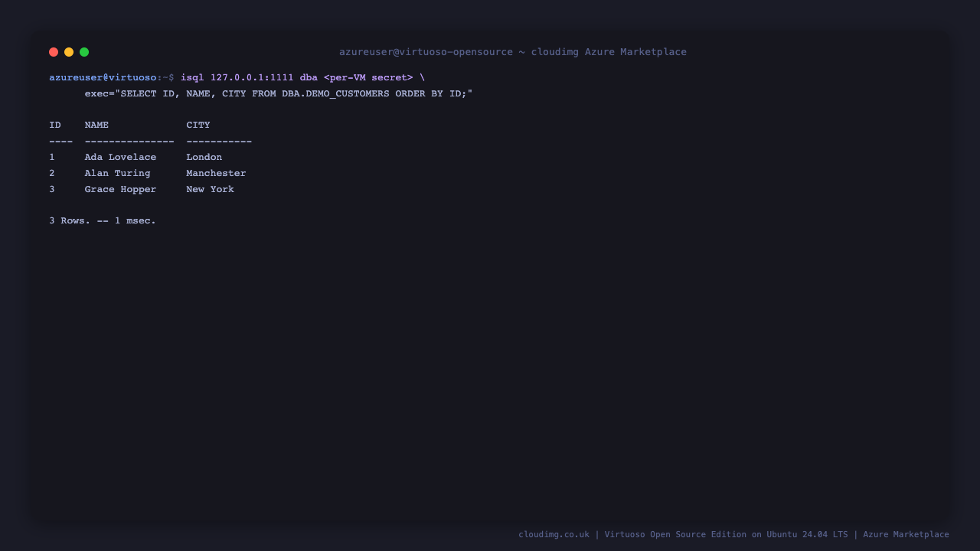Click the ID value '2' in Alan's row
980x551 pixels.
click(52, 173)
